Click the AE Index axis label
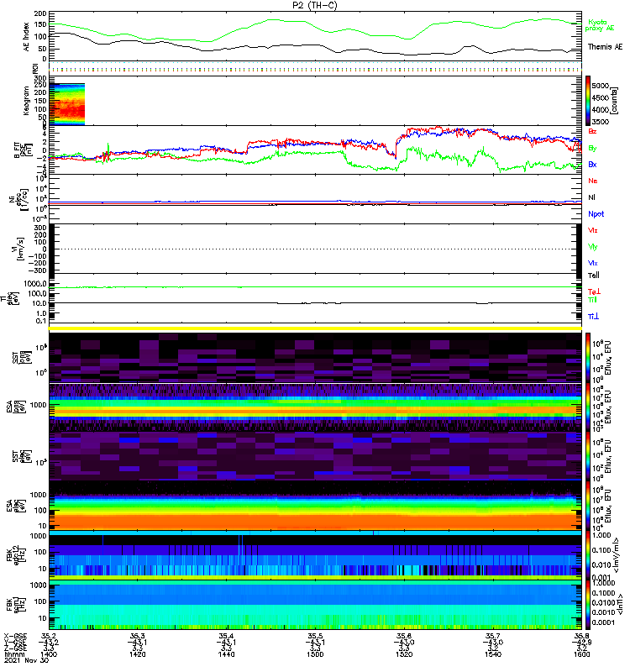 point(26,37)
